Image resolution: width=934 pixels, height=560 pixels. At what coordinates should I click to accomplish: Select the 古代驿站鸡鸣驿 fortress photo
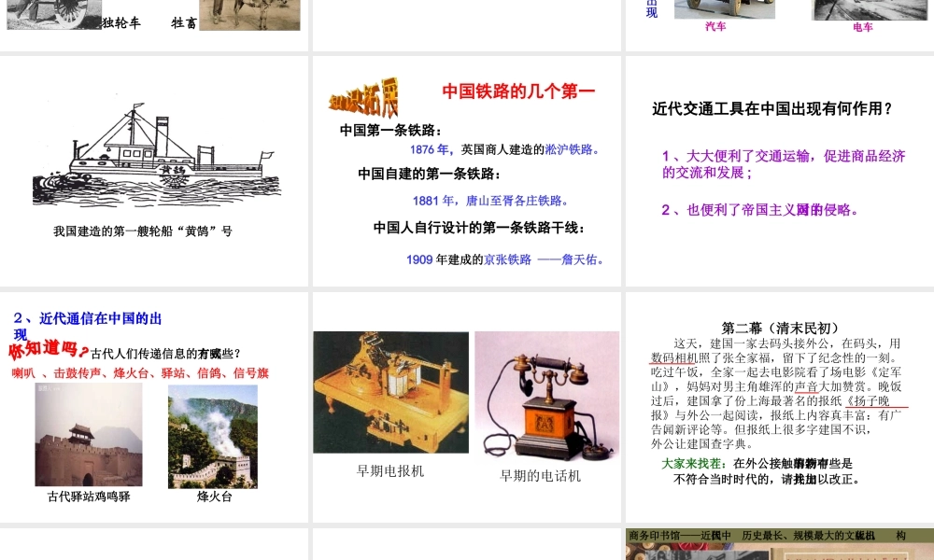click(x=89, y=435)
